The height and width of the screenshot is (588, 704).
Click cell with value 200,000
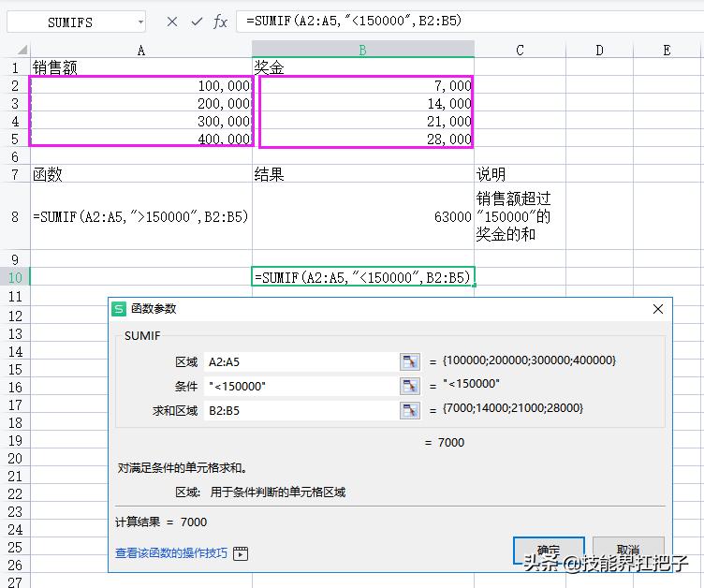(x=141, y=103)
